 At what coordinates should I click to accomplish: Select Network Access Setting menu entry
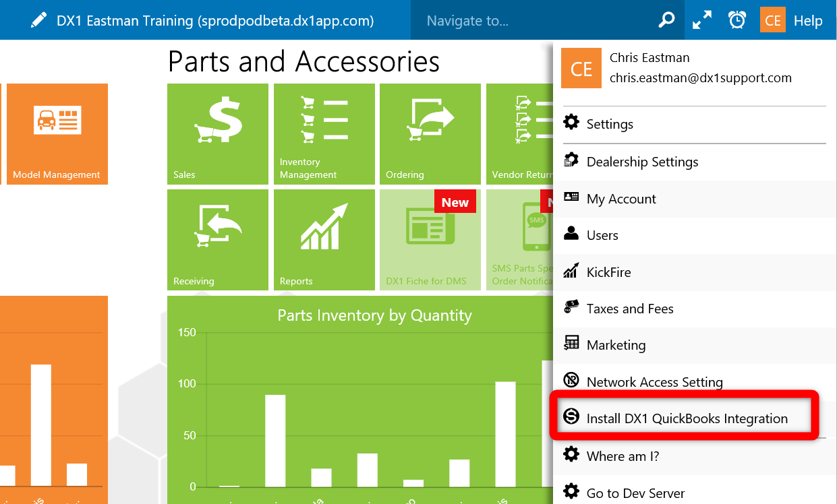tap(695, 382)
